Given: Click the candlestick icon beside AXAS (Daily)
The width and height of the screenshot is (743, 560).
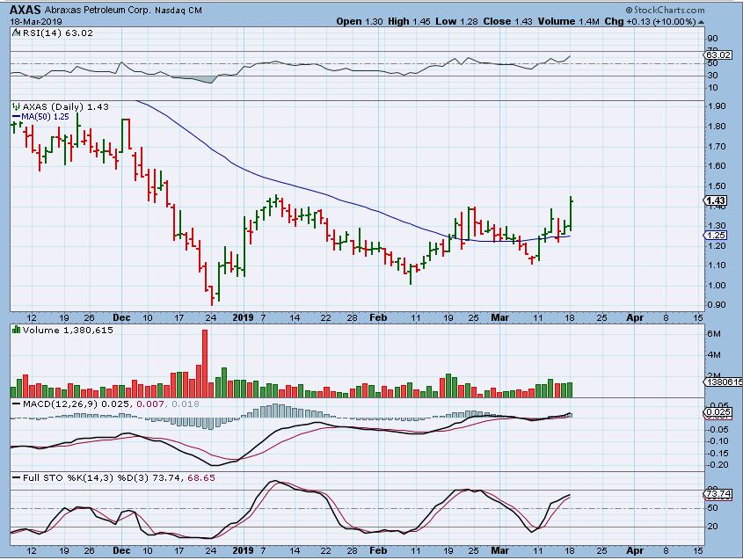Looking at the screenshot, I should [16, 106].
